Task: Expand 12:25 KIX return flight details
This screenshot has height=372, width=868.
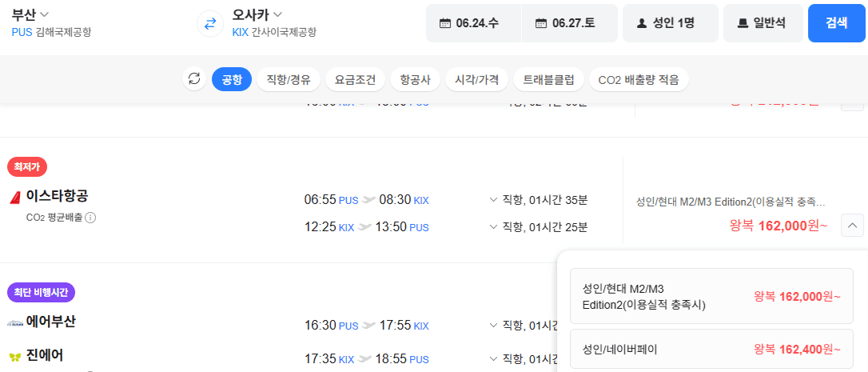Action: coord(494,226)
